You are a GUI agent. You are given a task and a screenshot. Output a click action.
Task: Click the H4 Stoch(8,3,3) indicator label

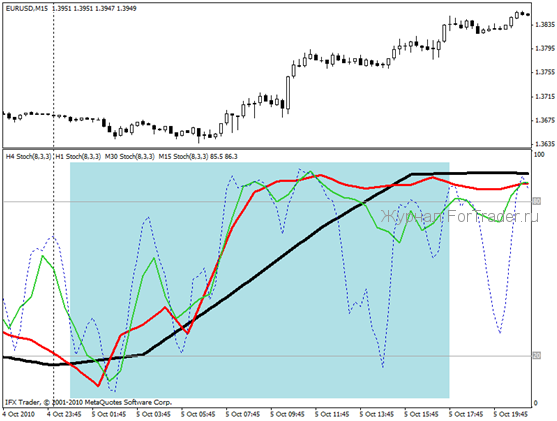point(28,156)
